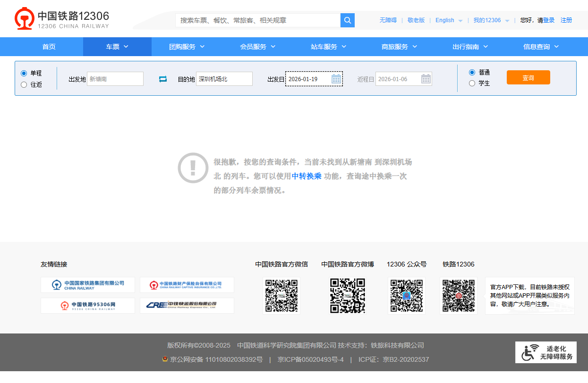Open the departure date calendar icon
Image resolution: width=588 pixels, height=383 pixels.
[x=336, y=79]
